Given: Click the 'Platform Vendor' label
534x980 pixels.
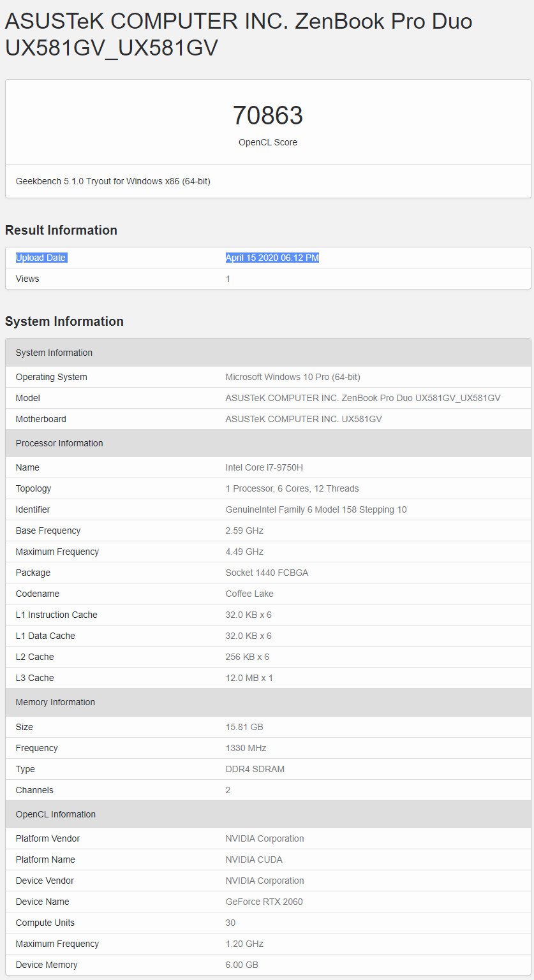Looking at the screenshot, I should tap(48, 838).
